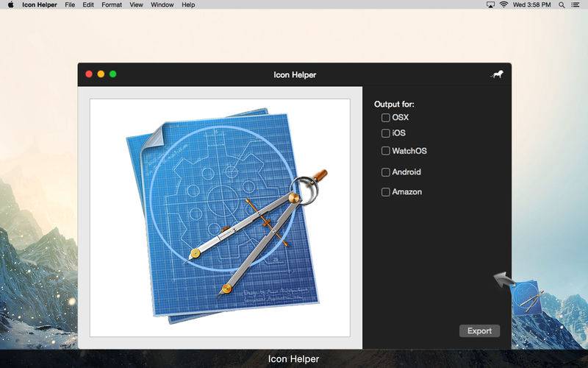588x368 pixels.
Task: Click the clock showing Wed 3:58 PM
Action: click(x=531, y=5)
